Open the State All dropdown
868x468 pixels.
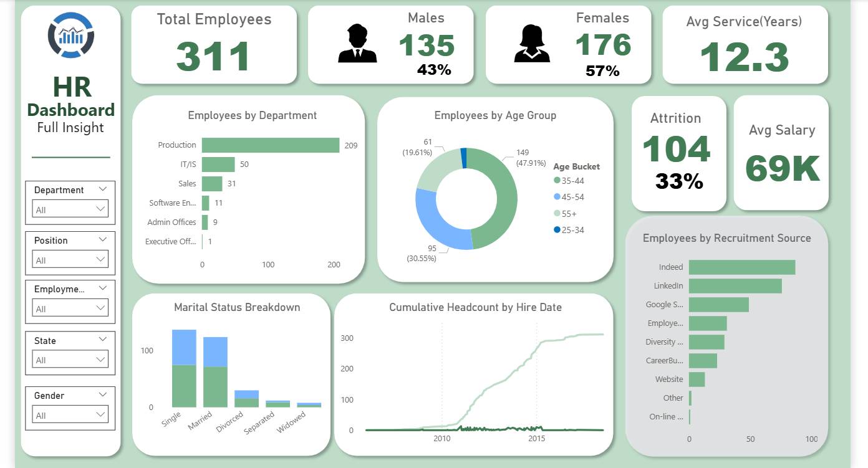(71, 360)
